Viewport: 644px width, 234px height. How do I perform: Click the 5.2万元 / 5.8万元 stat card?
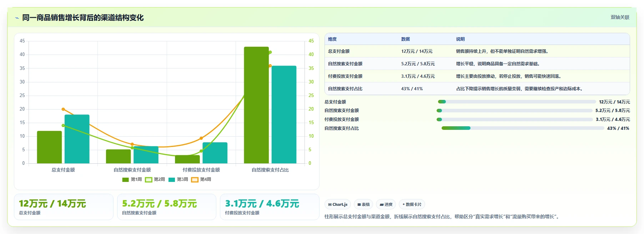[x=167, y=207]
